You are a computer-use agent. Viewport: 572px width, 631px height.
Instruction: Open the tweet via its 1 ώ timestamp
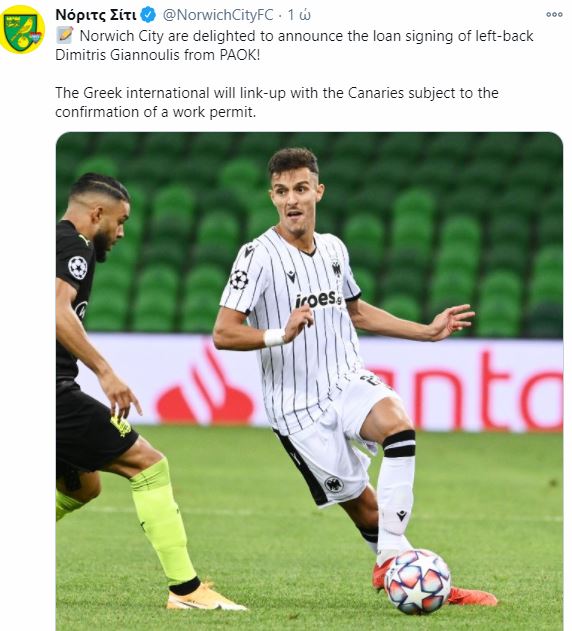[299, 15]
